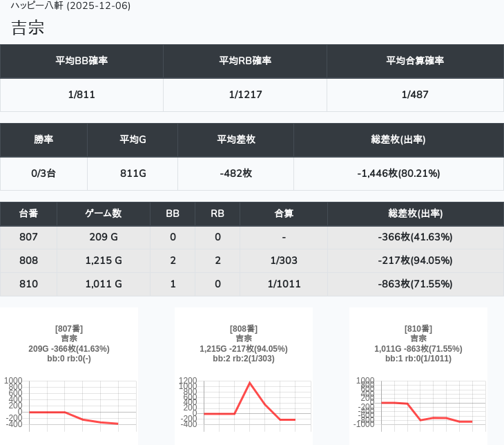The height and width of the screenshot is (445, 504).
Task: Click the 1/487 average combined probability value
Action: click(415, 95)
